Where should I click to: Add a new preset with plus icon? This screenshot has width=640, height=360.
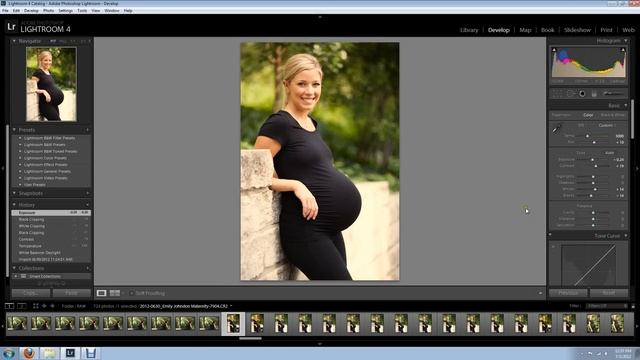pyautogui.click(x=87, y=130)
